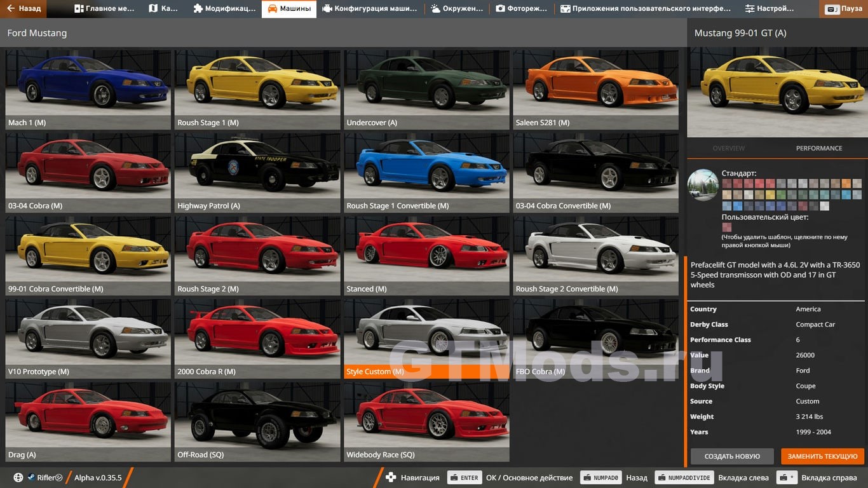Switch to the OVERVIEW tab
The height and width of the screenshot is (488, 868).
(728, 148)
